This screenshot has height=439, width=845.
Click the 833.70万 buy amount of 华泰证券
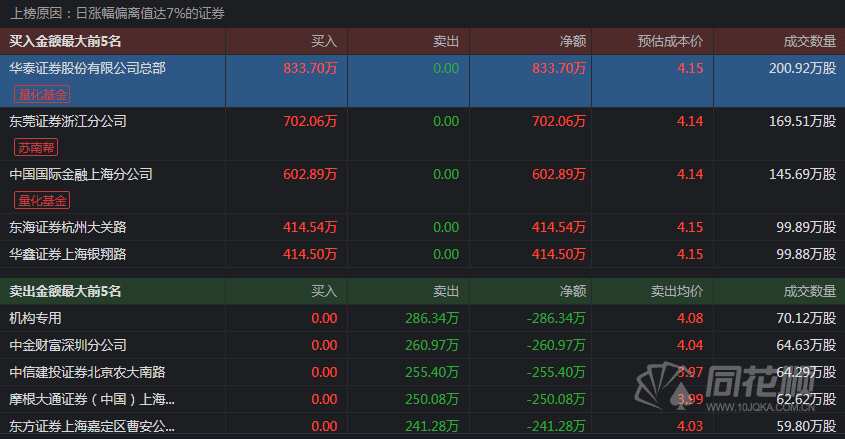pyautogui.click(x=311, y=69)
